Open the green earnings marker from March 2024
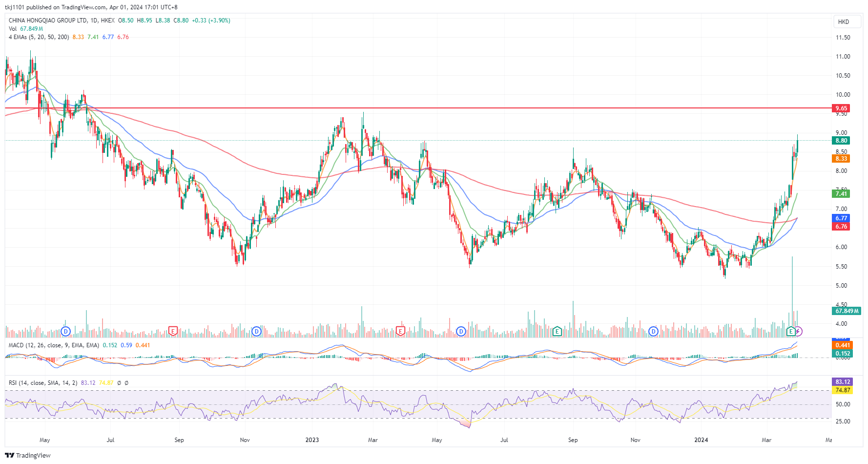 pos(790,332)
